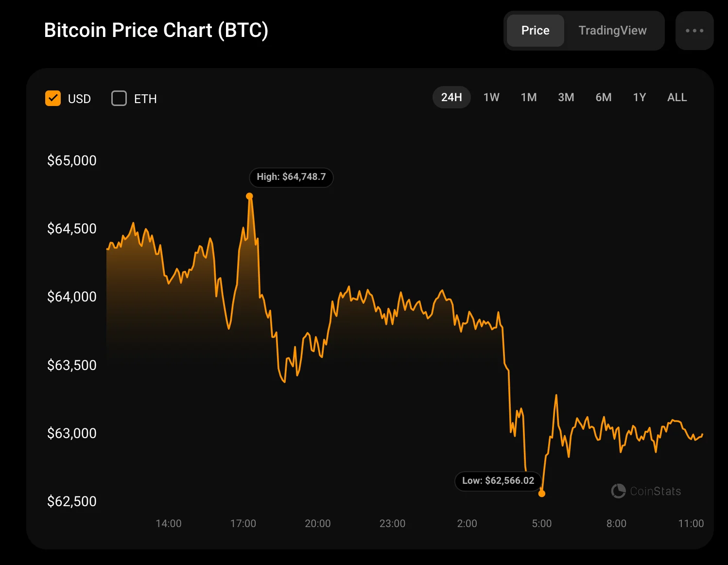
Task: Show the 1M price range
Action: click(529, 97)
